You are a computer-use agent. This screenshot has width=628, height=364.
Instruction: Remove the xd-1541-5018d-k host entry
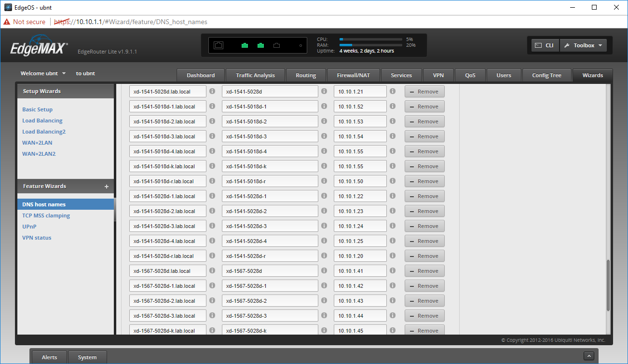(424, 166)
